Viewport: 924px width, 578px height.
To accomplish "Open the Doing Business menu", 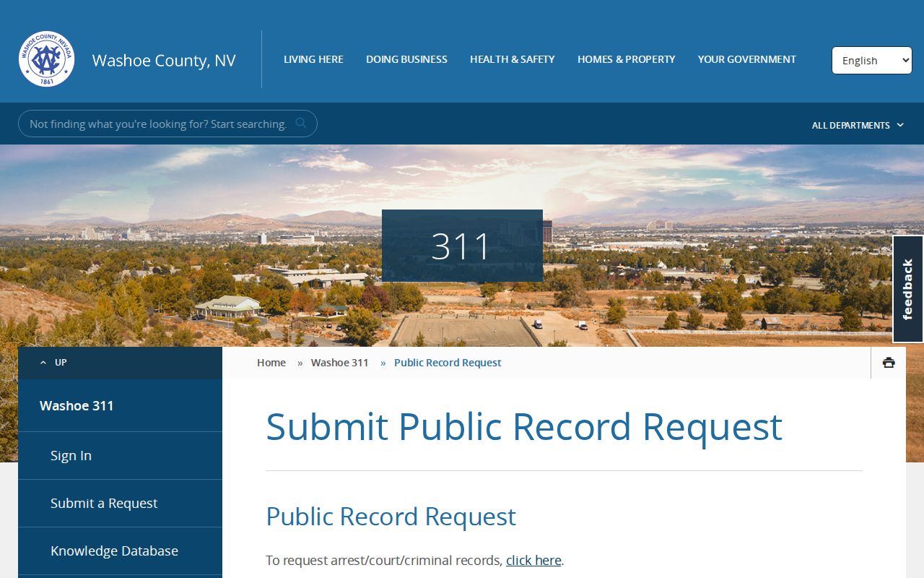I will point(406,59).
